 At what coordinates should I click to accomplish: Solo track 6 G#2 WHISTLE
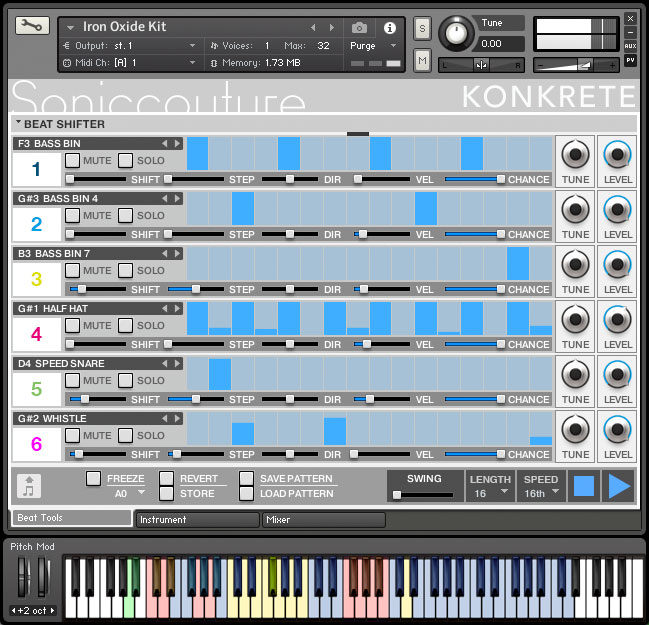pos(125,435)
